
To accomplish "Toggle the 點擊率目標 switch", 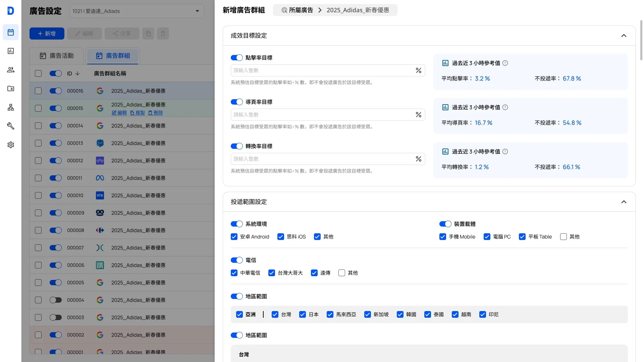I will tap(237, 58).
